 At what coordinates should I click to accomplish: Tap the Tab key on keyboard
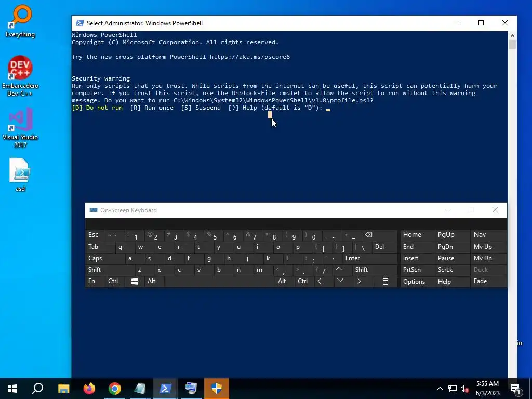(101, 247)
